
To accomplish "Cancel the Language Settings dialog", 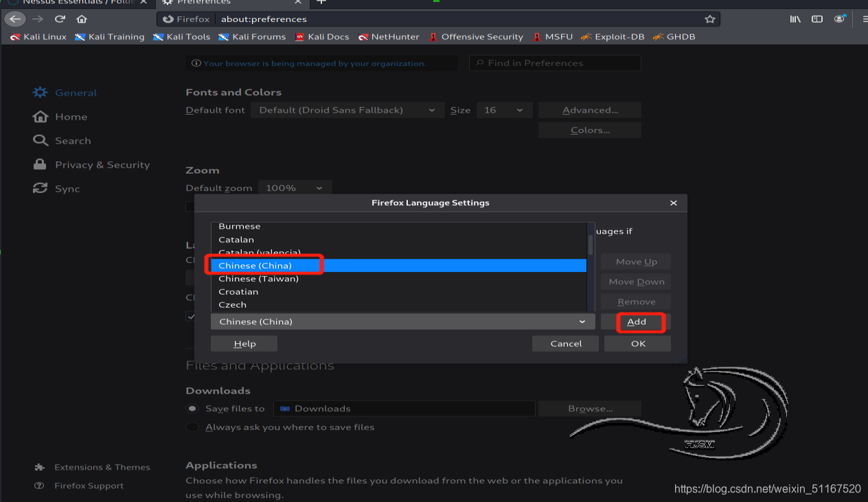I will pos(566,343).
